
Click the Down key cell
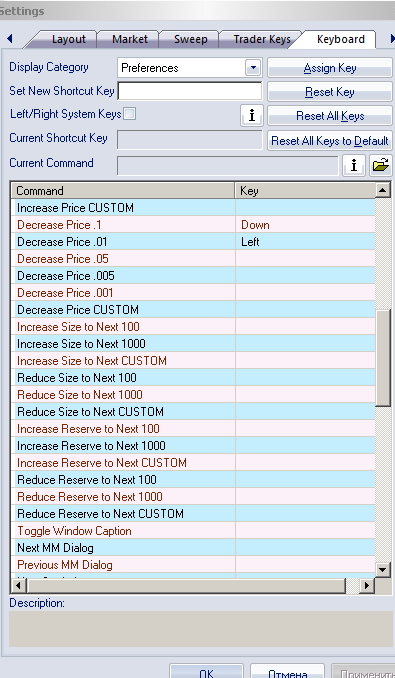[305, 225]
